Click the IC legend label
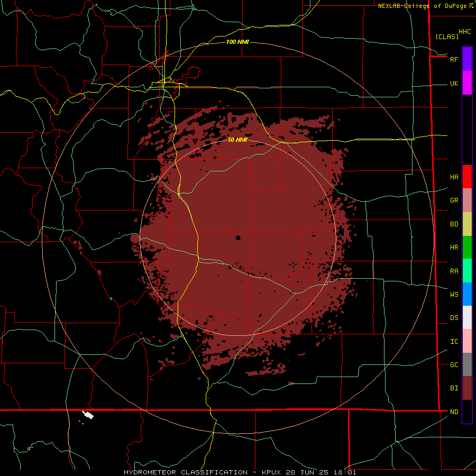 click(454, 342)
